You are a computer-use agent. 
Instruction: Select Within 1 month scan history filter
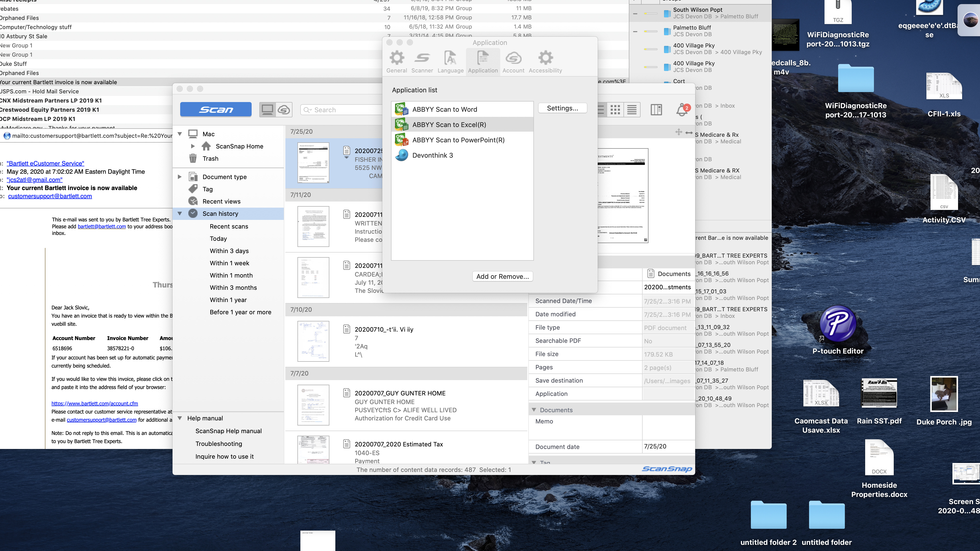tap(231, 275)
